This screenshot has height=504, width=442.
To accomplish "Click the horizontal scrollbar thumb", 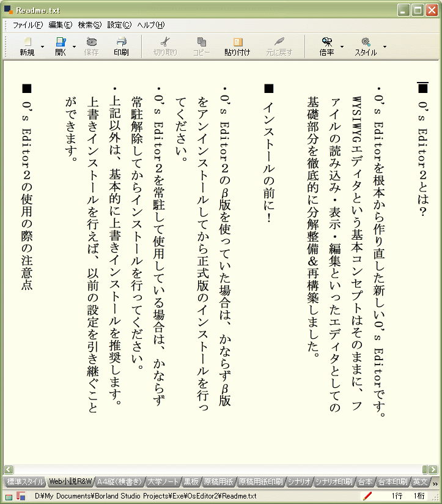I will pyautogui.click(x=425, y=469).
